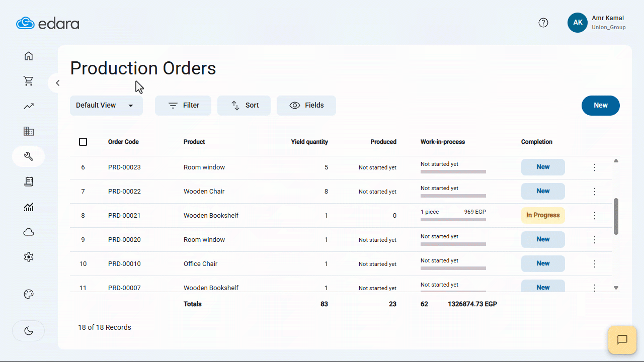Toggle dark mode moon button
Viewport: 644px width, 362px height.
coord(29,331)
